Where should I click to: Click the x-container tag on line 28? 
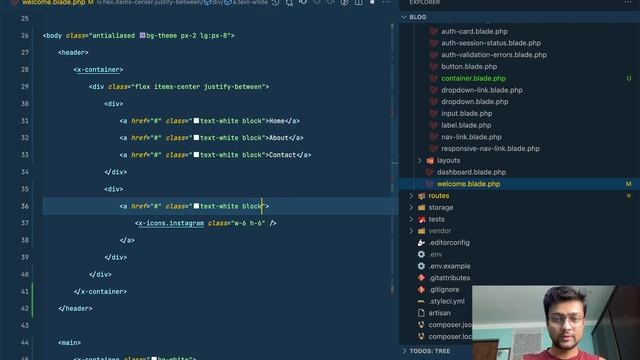click(x=98, y=70)
